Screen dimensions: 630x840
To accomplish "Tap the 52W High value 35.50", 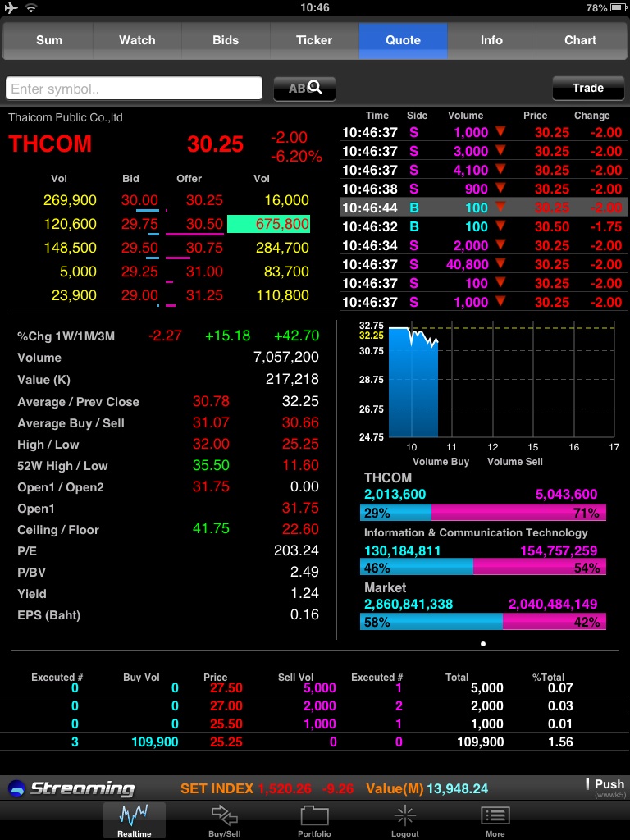I will click(211, 465).
